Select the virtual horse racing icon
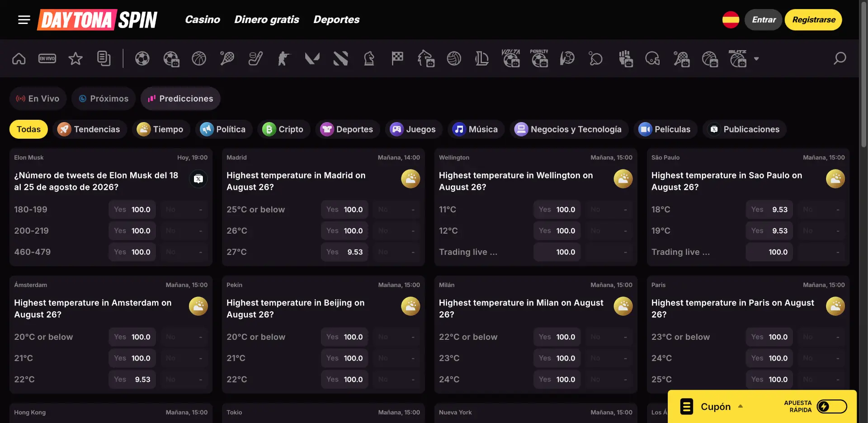 426,58
